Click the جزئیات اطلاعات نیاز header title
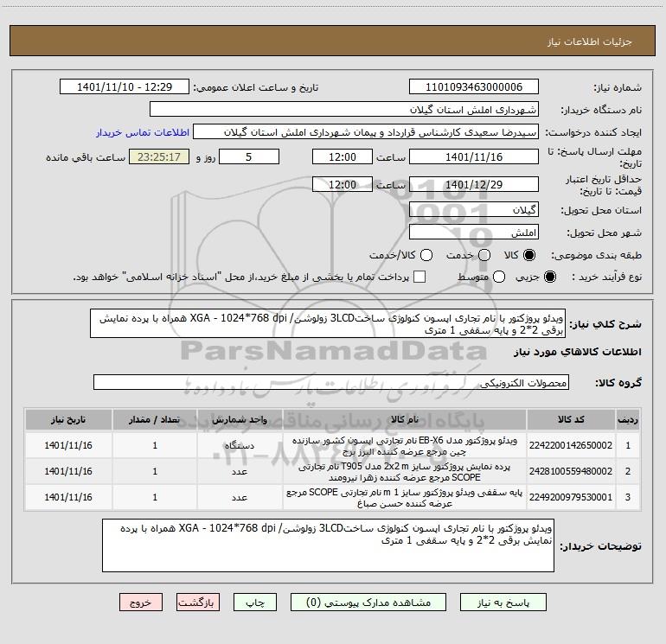 tap(590, 41)
